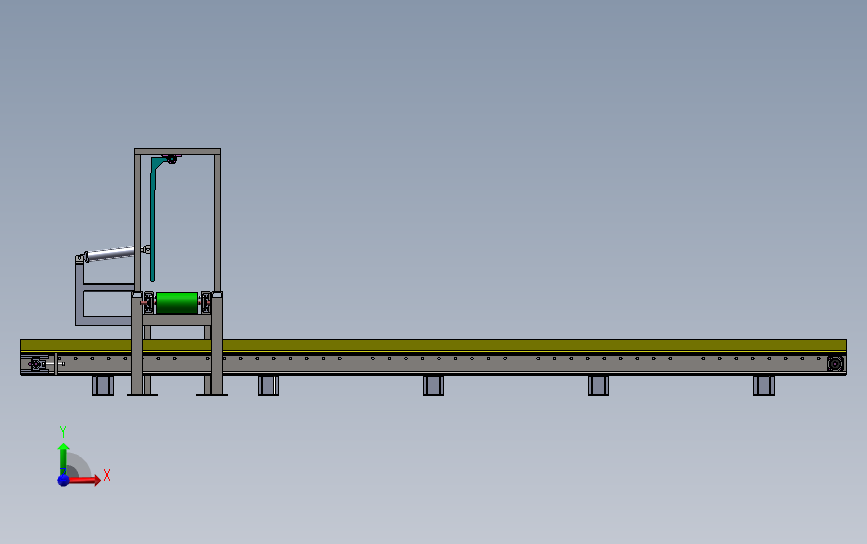Image resolution: width=867 pixels, height=544 pixels.
Task: Select the drive unit at conveyor's left end
Action: pyautogui.click(x=38, y=364)
